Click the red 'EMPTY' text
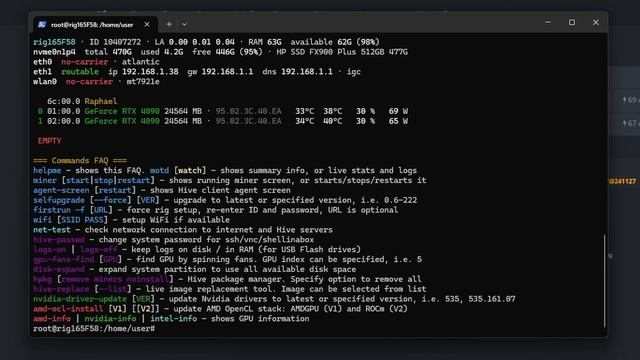The image size is (640, 360). click(49, 141)
